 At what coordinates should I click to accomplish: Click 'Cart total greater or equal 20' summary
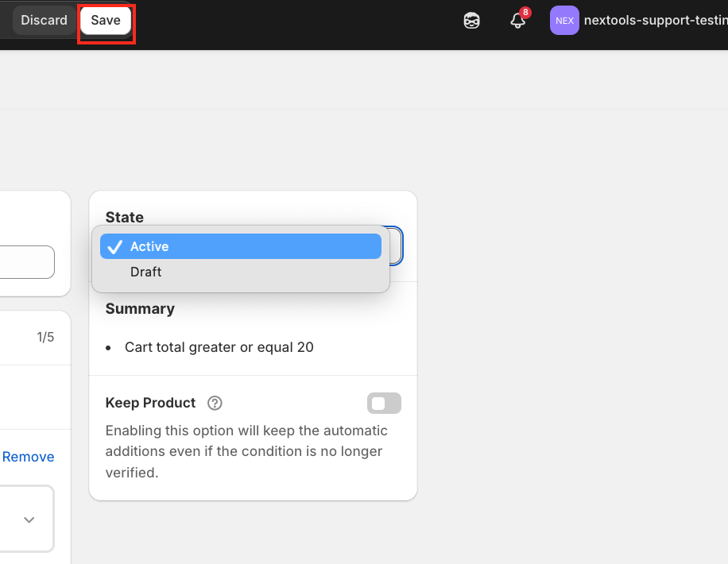219,347
